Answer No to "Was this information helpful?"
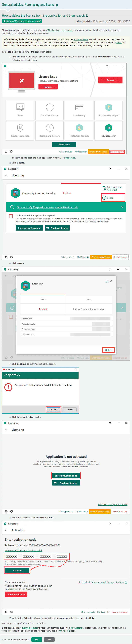This screenshot has width=132, height=644. tap(49, 639)
